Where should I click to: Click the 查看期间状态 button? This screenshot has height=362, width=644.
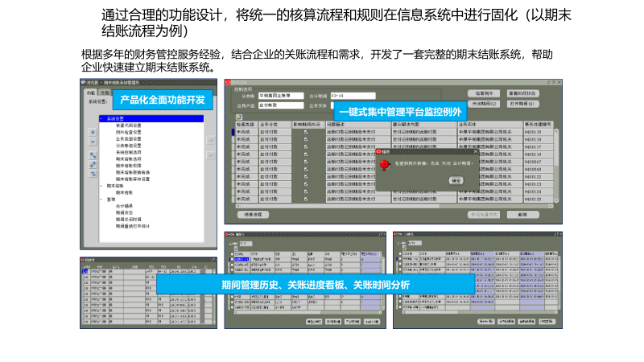(522, 93)
